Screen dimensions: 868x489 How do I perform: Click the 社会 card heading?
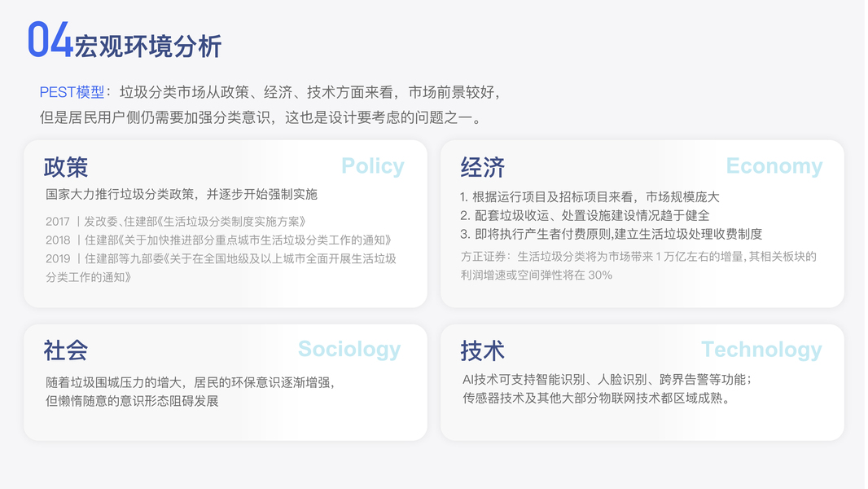(x=65, y=350)
